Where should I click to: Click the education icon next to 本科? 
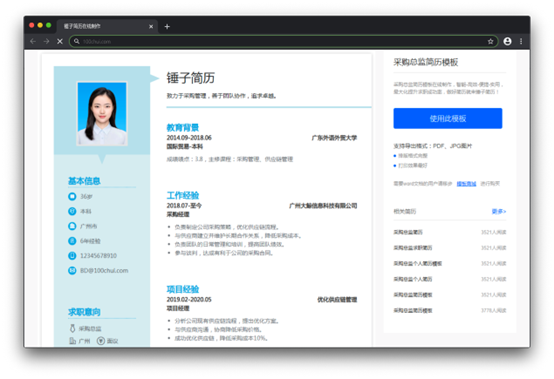tap(72, 211)
